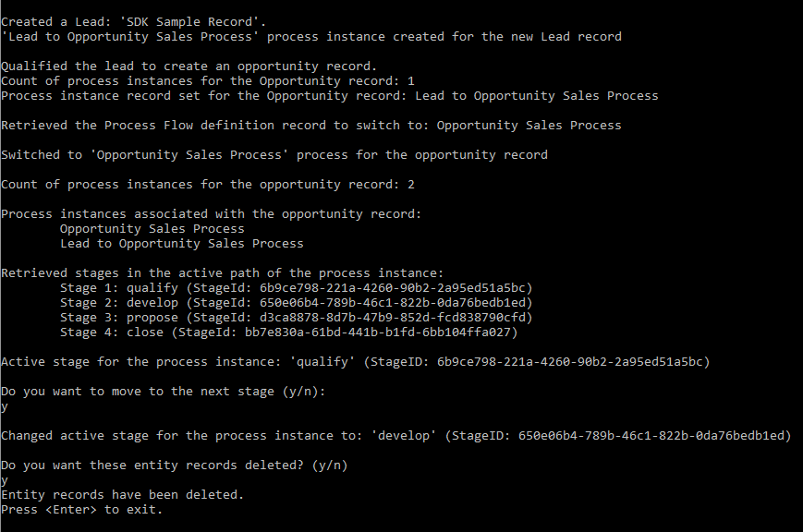Click the 'Changed active stage' output line
Viewport: 803px width, 532px height.
click(395, 435)
